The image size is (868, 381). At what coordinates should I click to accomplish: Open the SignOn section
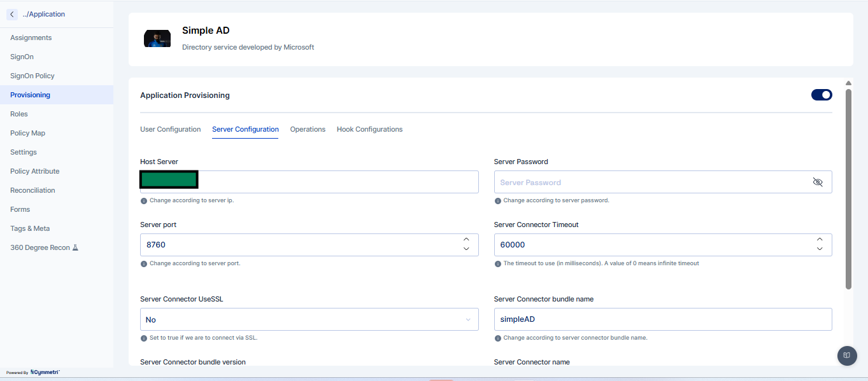pyautogui.click(x=22, y=57)
